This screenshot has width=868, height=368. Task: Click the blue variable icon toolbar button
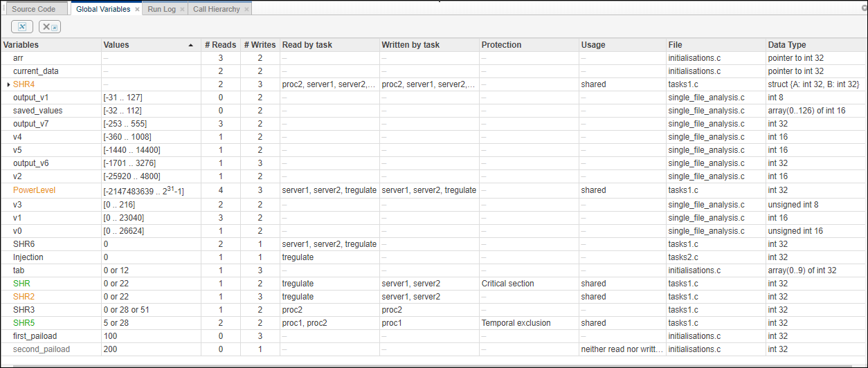(x=22, y=26)
